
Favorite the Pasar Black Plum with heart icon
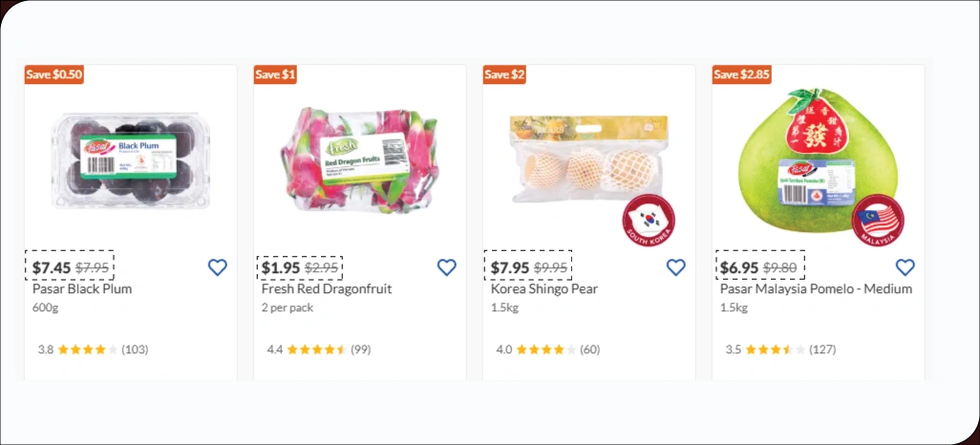click(218, 267)
